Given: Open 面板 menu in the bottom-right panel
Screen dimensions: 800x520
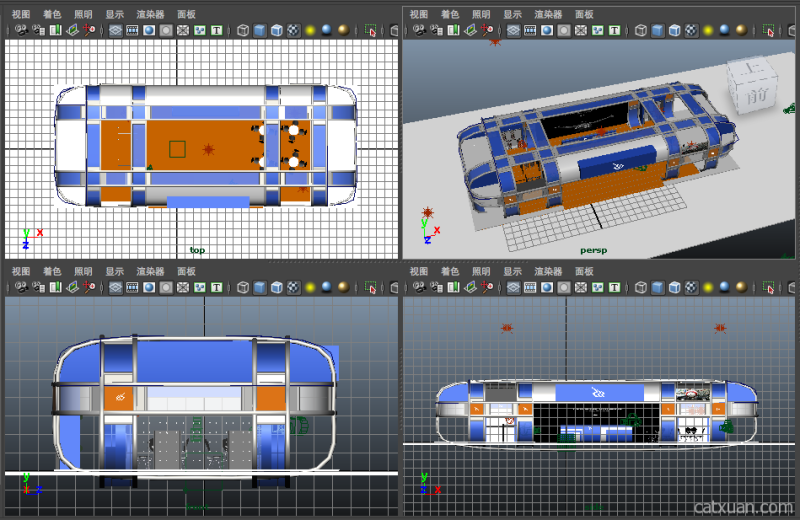Looking at the screenshot, I should [584, 271].
